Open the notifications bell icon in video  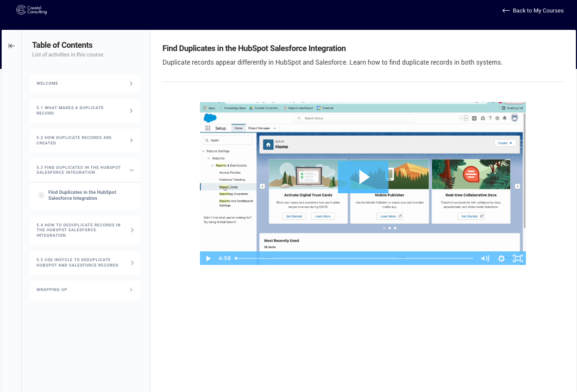(505, 118)
